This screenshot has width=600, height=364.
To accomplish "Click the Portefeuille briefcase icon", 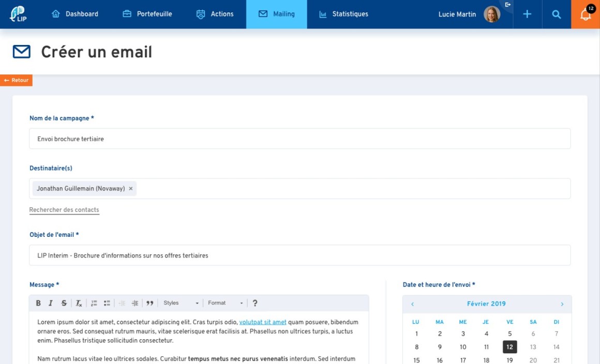I will 127,14.
